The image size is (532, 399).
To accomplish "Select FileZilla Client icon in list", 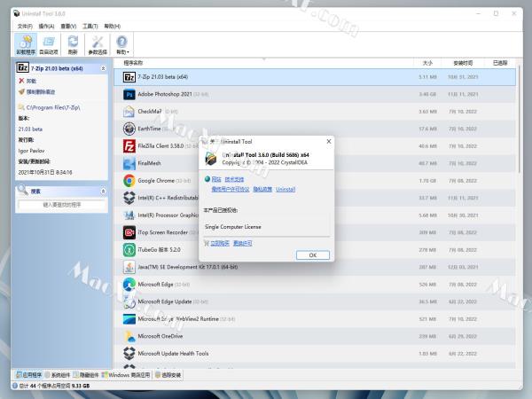I will [129, 146].
